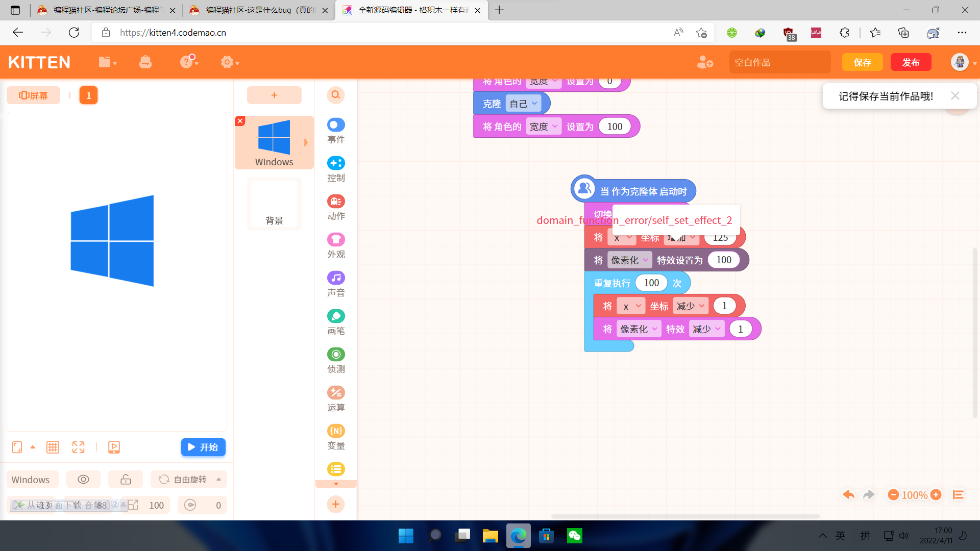Open the 变量 (Variables) block category

(336, 437)
